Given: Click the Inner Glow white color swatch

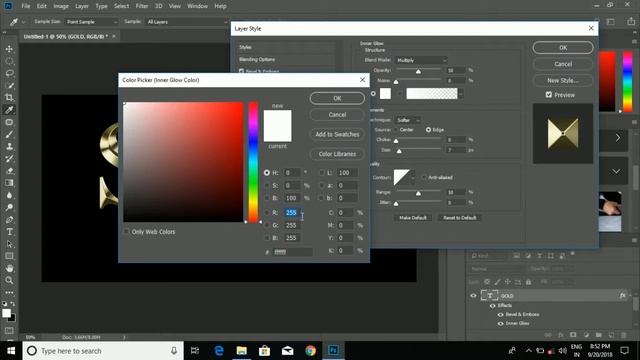Looking at the screenshot, I should point(385,93).
